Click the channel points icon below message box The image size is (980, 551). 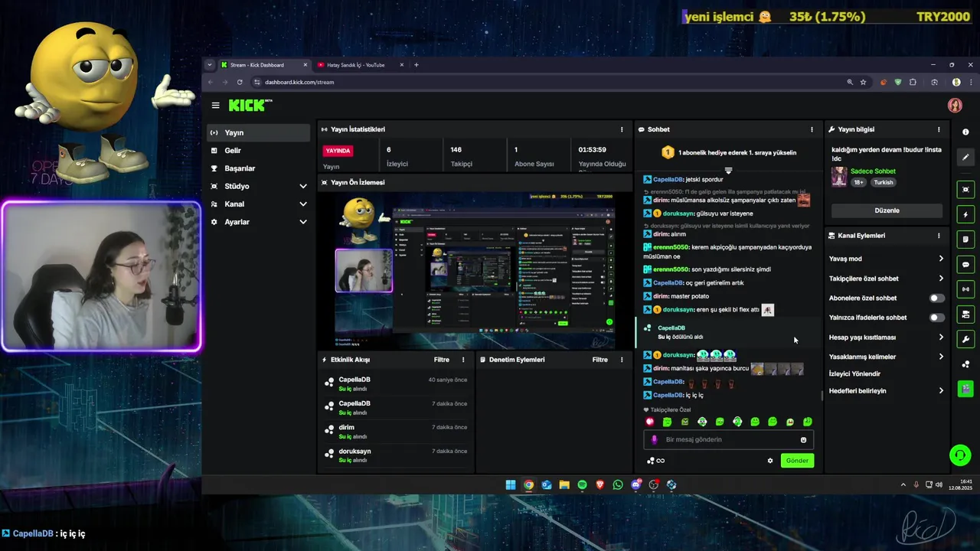(655, 461)
